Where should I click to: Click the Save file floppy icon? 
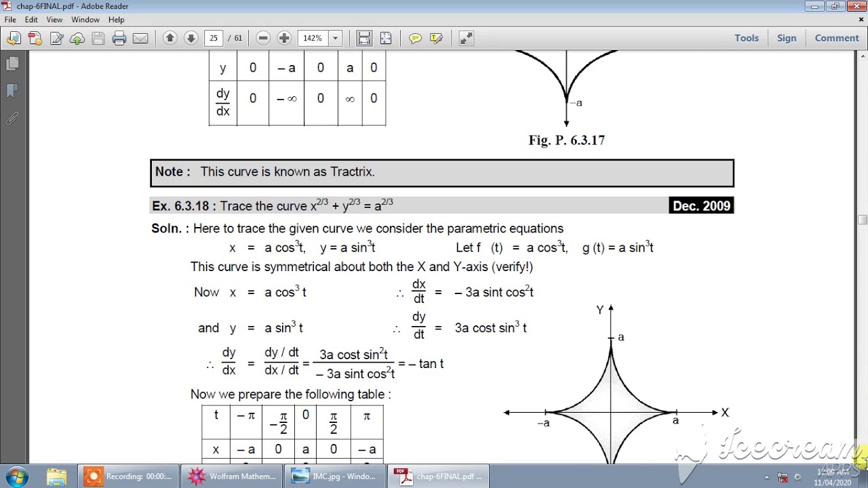click(98, 39)
